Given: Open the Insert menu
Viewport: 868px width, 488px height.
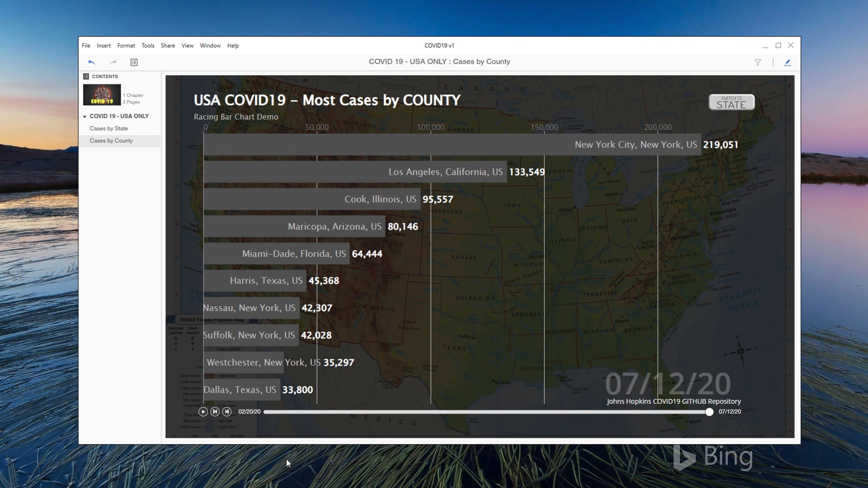Looking at the screenshot, I should (x=103, y=46).
